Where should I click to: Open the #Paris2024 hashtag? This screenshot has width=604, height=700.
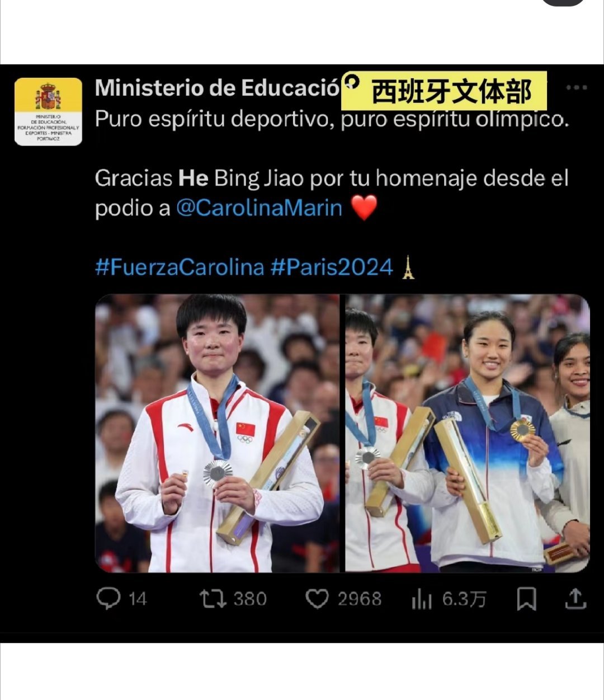click(332, 267)
